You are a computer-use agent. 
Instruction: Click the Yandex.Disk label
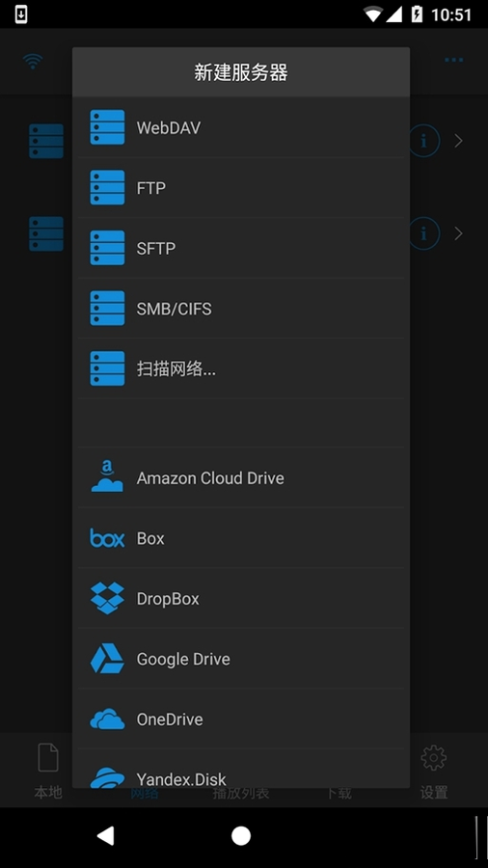point(181,779)
